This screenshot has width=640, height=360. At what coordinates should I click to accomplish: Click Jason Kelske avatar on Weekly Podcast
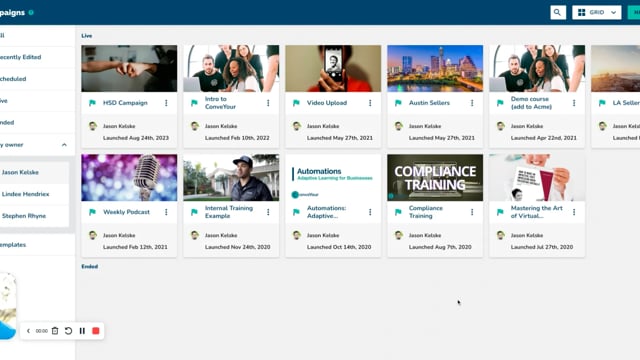coord(93,235)
